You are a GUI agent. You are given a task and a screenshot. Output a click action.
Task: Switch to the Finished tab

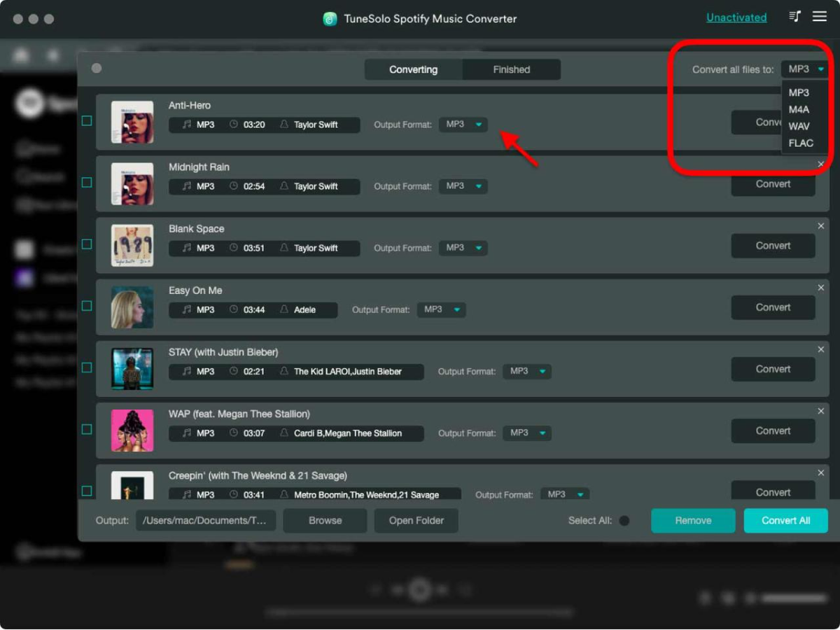coord(512,69)
